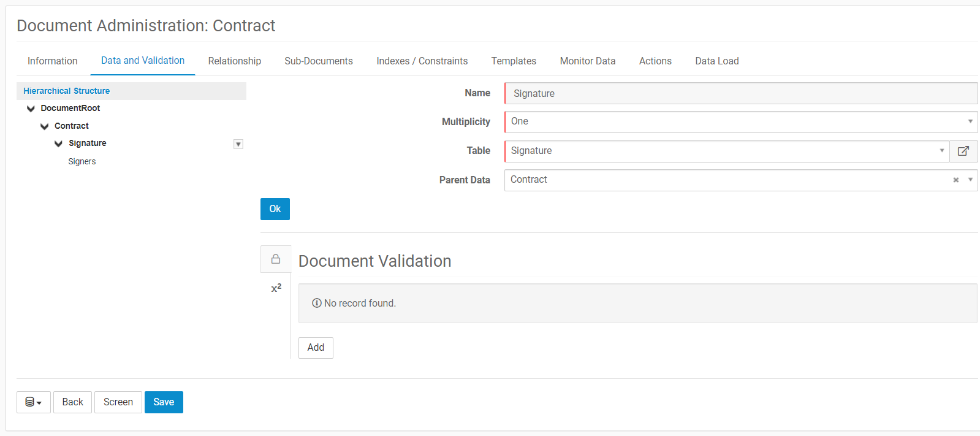Screen dimensions: 980x436
Task: Open the Indexes / Constraints tab
Action: point(422,61)
